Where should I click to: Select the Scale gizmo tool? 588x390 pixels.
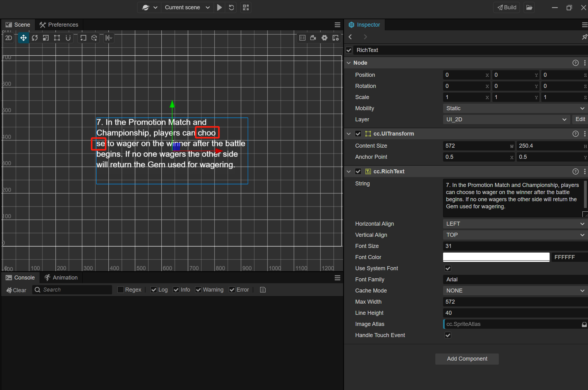click(x=46, y=38)
